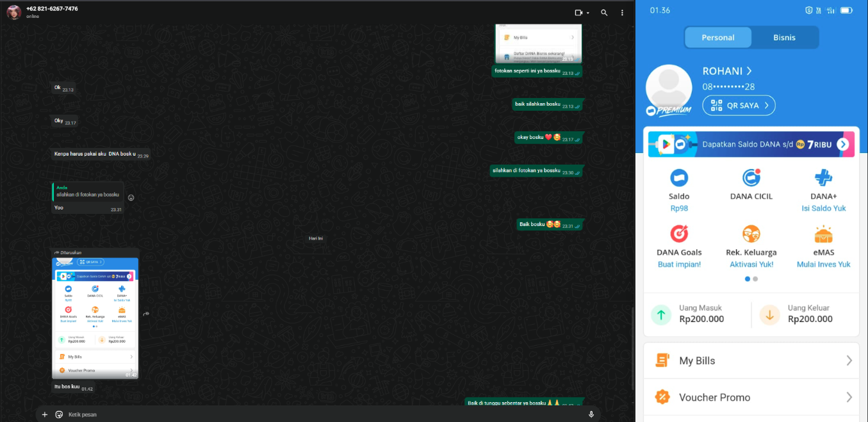Viewport: 868px width, 422px height.
Task: Click the 01.36 phone clock
Action: click(x=660, y=10)
